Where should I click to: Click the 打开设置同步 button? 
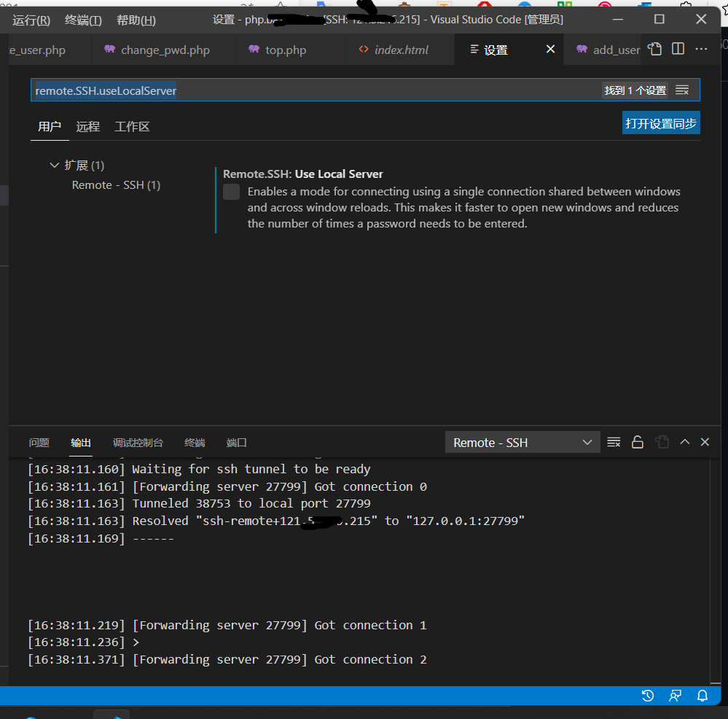[660, 123]
